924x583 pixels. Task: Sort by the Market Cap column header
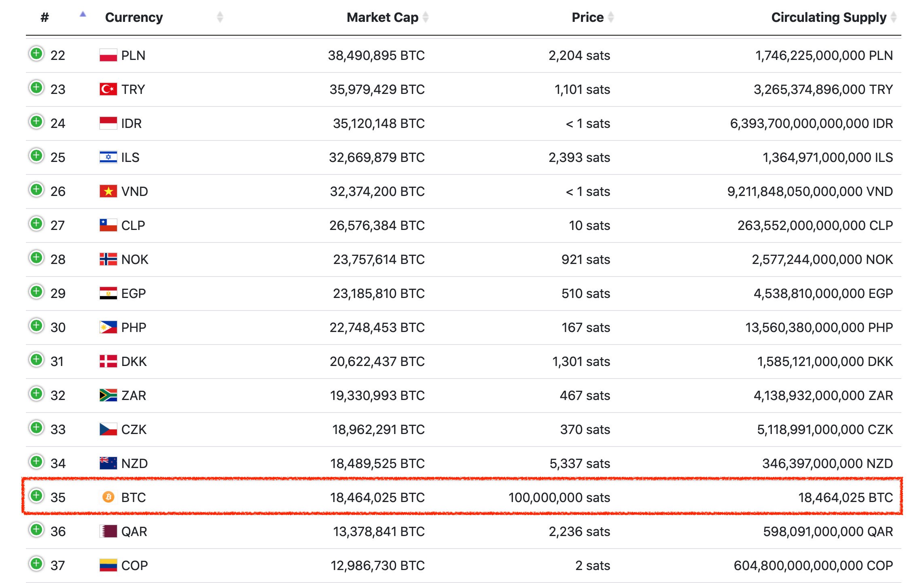(x=382, y=17)
